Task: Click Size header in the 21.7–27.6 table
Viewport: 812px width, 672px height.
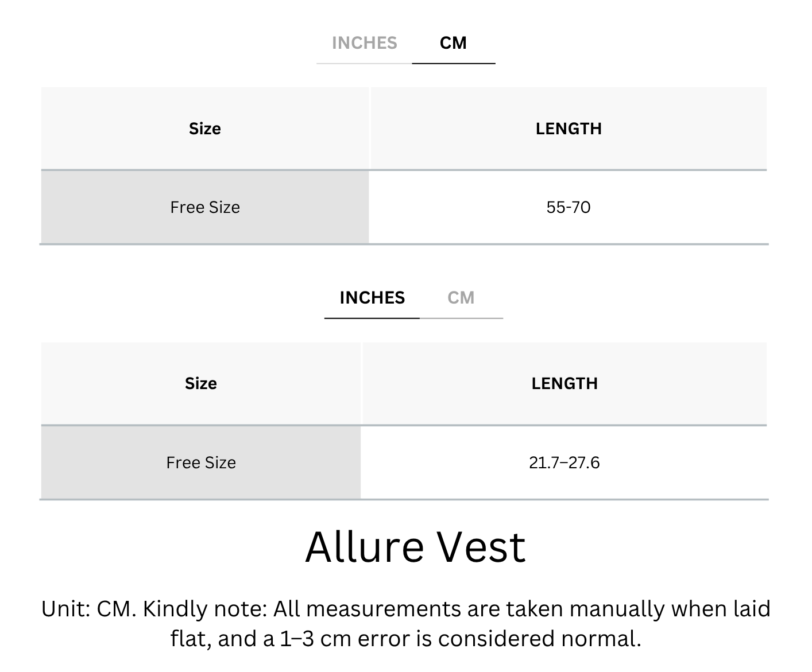Action: click(x=201, y=383)
